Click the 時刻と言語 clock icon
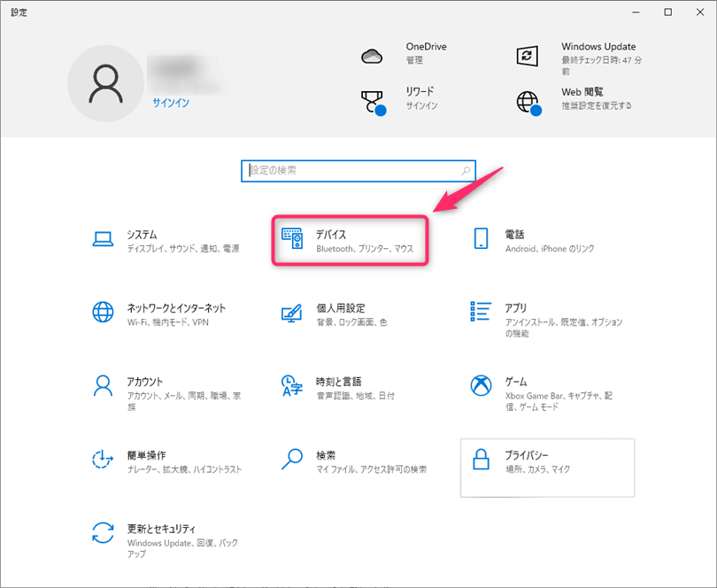717x588 pixels. click(292, 386)
